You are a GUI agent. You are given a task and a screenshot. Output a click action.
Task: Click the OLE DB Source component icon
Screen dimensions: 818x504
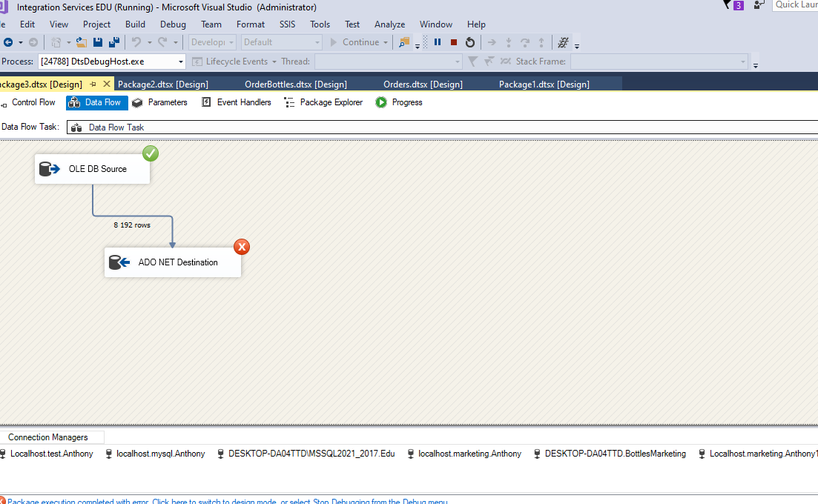50,169
